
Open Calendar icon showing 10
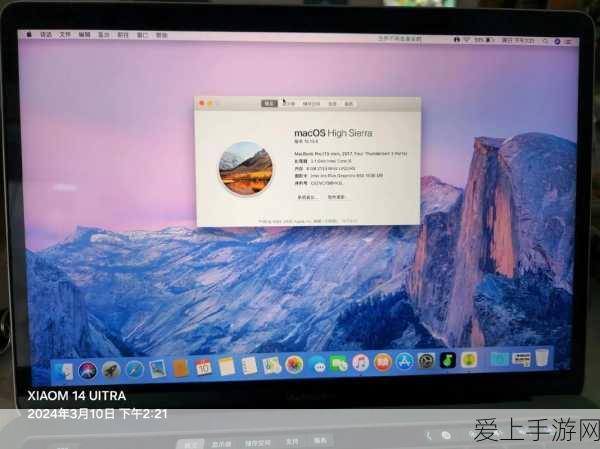203,367
